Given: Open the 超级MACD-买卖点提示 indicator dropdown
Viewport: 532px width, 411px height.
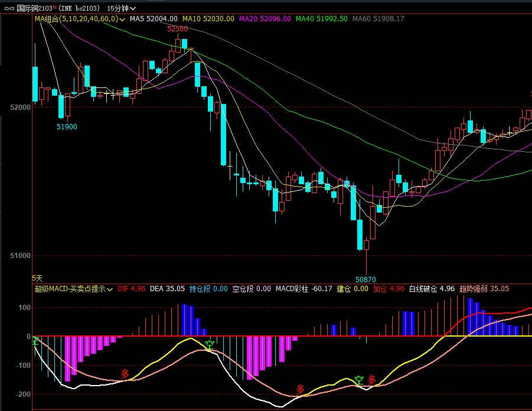Looking at the screenshot, I should (x=74, y=289).
